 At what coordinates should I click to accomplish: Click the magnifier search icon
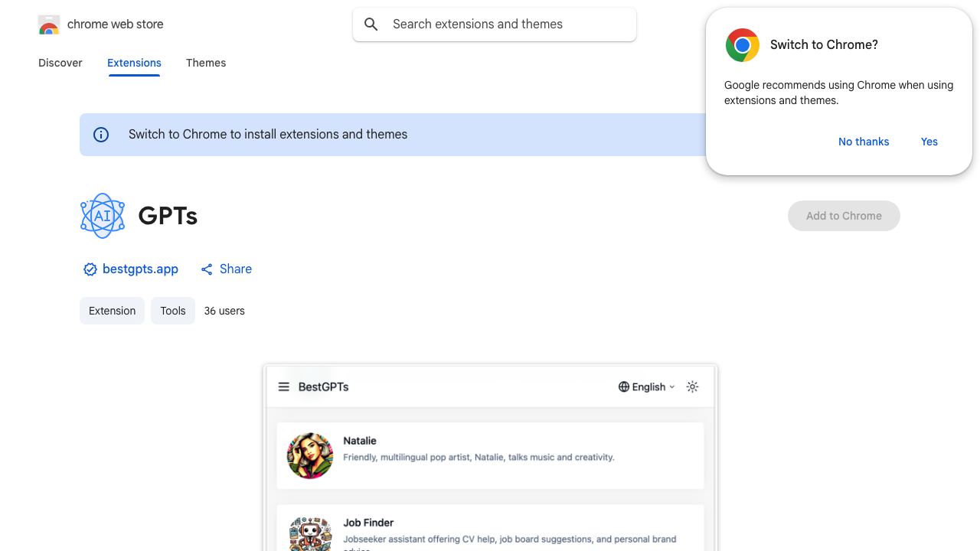click(x=371, y=24)
